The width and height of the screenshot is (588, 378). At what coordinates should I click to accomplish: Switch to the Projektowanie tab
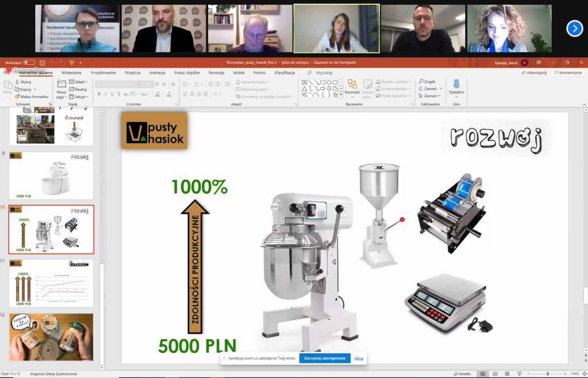click(x=103, y=73)
